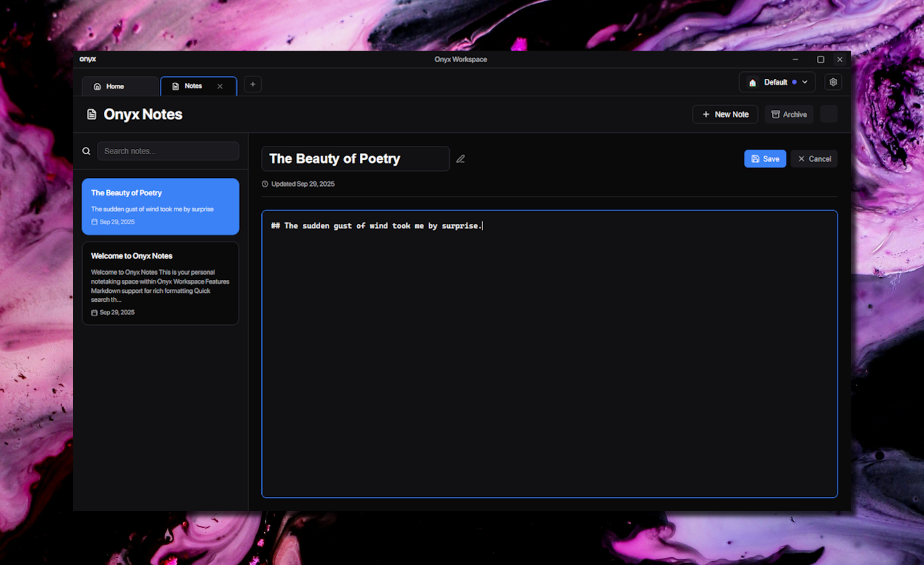Click the search magnifier icon

click(x=86, y=152)
